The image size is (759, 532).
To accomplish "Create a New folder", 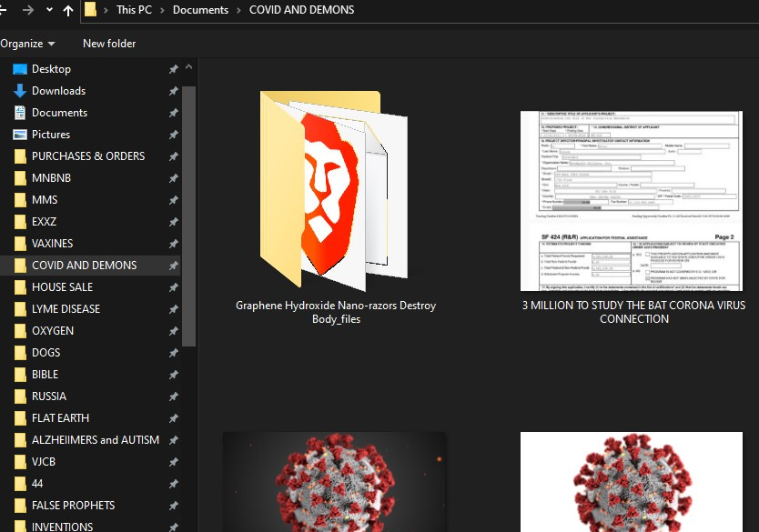I will coord(109,44).
